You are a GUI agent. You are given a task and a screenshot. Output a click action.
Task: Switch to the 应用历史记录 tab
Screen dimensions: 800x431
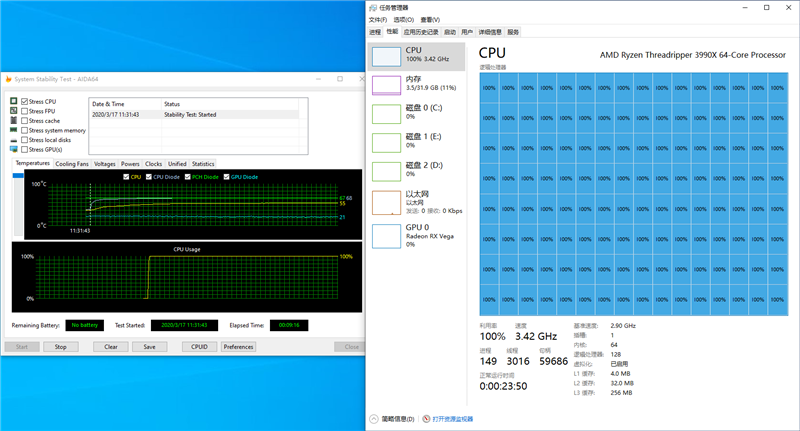[x=421, y=32]
